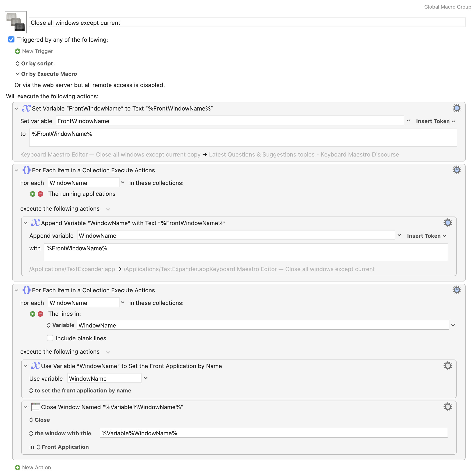Image resolution: width=476 pixels, height=475 pixels.
Task: Collapse the Set Variable FrontWindowName action
Action: coord(16,108)
